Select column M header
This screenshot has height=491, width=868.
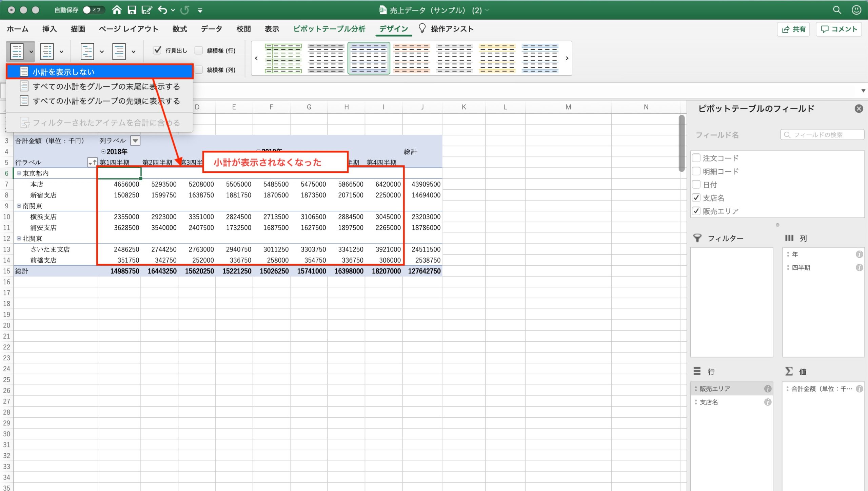pyautogui.click(x=568, y=107)
